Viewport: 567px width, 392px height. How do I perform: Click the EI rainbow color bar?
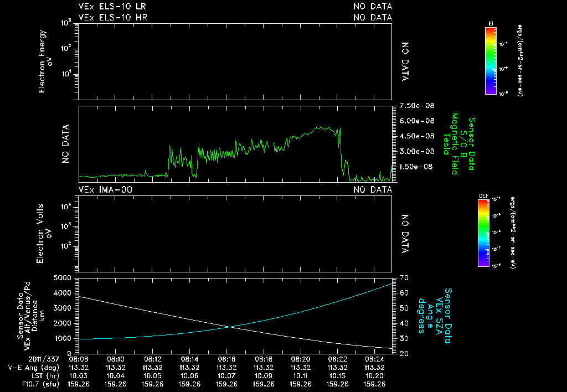491,61
